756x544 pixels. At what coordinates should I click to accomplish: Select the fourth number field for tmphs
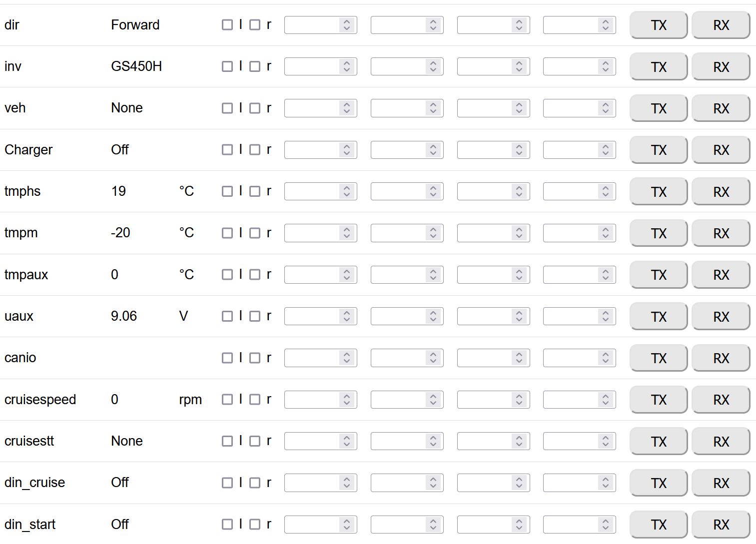pyautogui.click(x=571, y=191)
